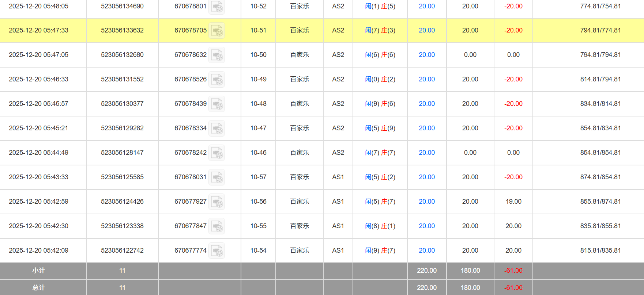Open the blue 20.00 amount in round 10-51
The width and height of the screenshot is (644, 295).
click(427, 30)
